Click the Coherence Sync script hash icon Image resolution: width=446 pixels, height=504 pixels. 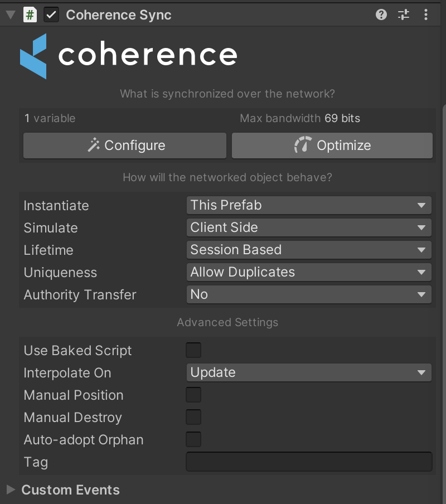coord(30,15)
